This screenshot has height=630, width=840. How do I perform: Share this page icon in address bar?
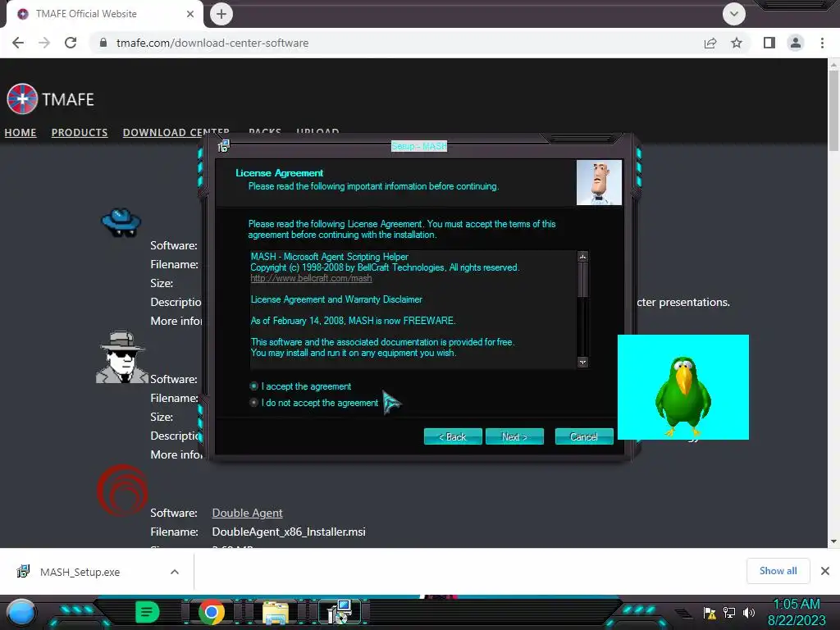pyautogui.click(x=710, y=43)
